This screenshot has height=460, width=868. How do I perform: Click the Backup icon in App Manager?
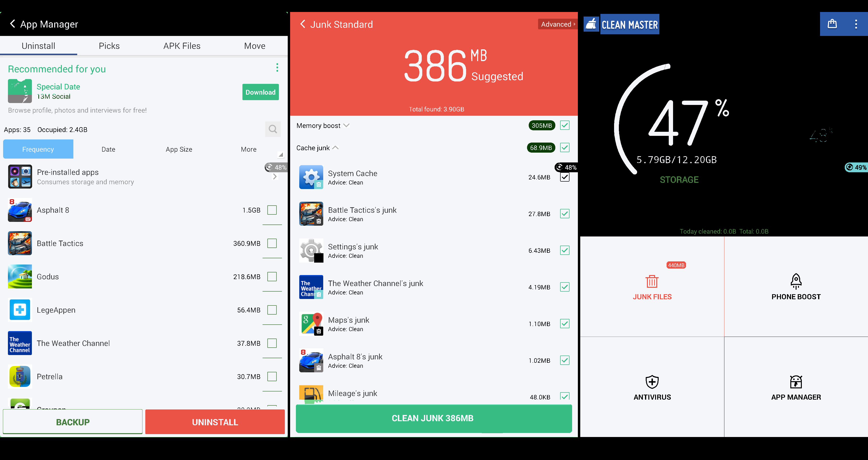[x=72, y=422]
